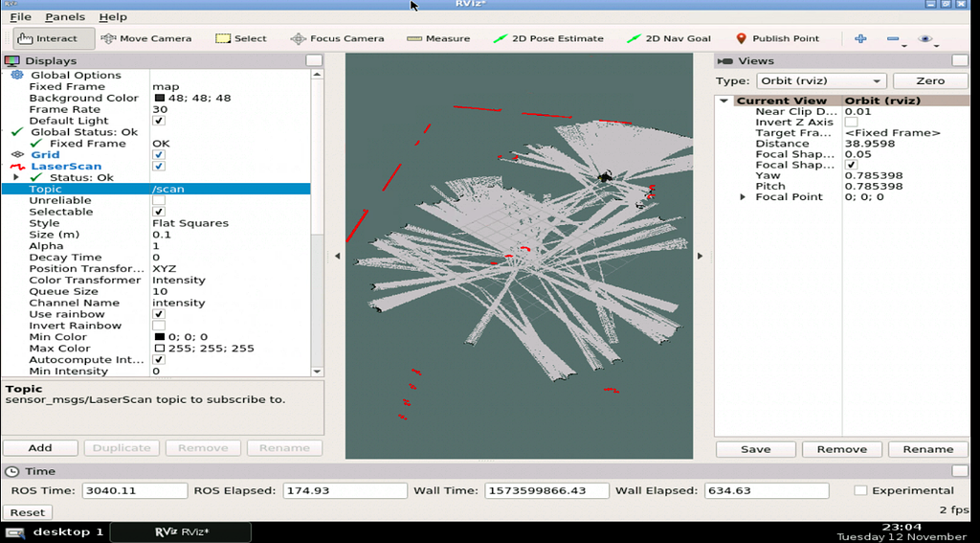This screenshot has width=980, height=543.
Task: Select the Interact tool
Action: pos(55,38)
